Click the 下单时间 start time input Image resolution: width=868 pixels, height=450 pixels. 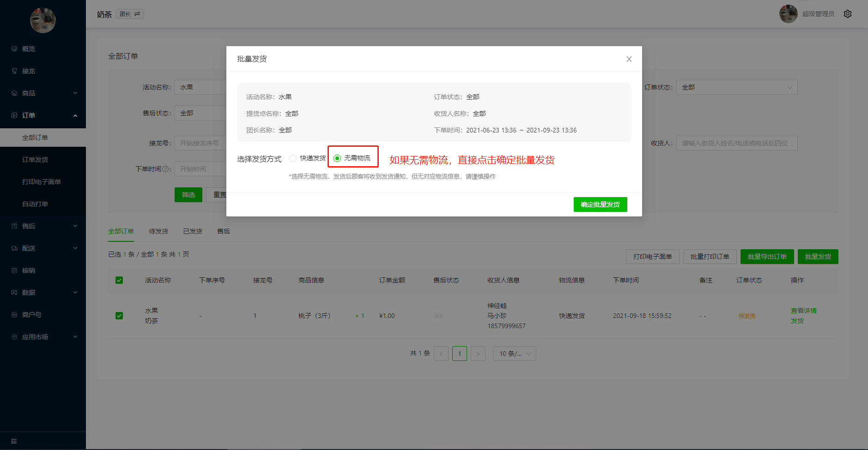tap(200, 169)
